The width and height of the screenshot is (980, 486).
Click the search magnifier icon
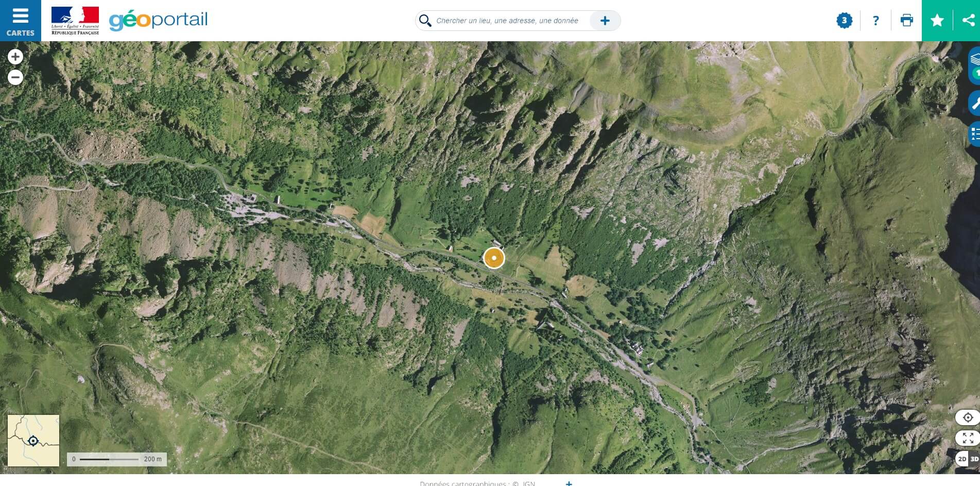pyautogui.click(x=425, y=21)
